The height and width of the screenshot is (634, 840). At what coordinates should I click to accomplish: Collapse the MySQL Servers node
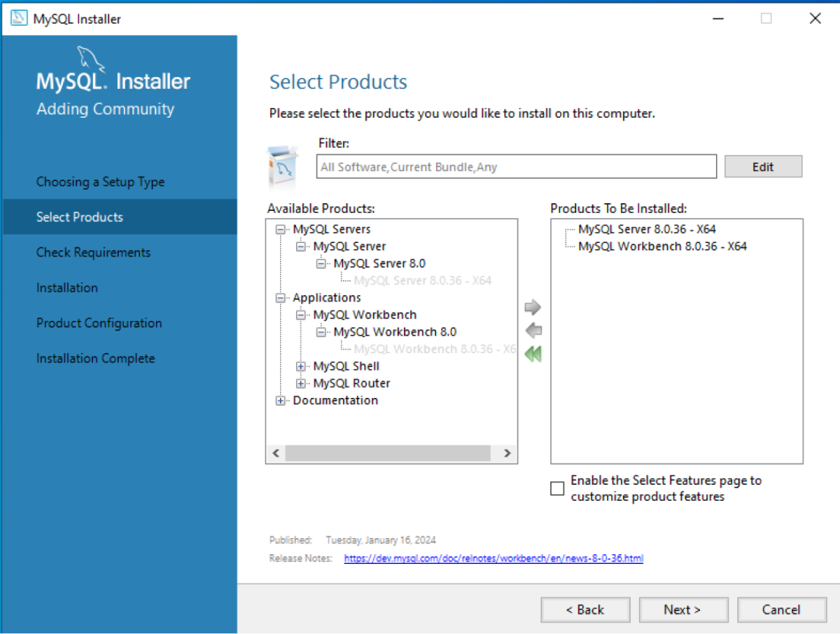pyautogui.click(x=280, y=229)
